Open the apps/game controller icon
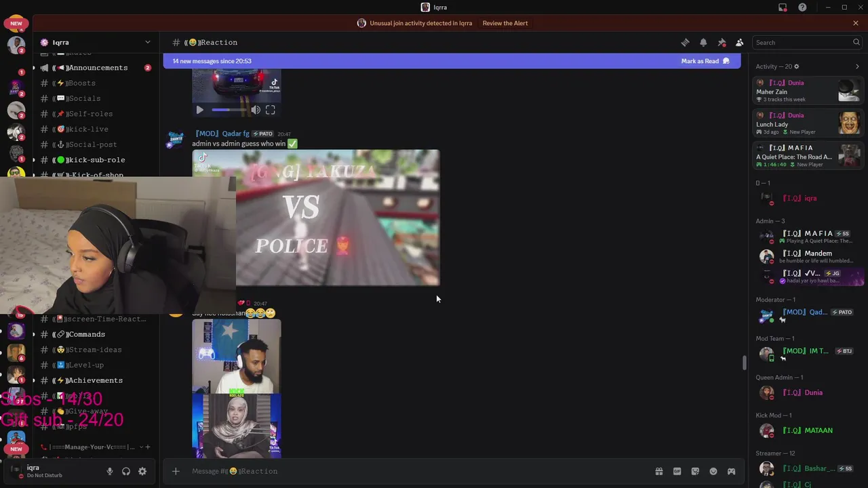868x488 pixels. (731, 471)
